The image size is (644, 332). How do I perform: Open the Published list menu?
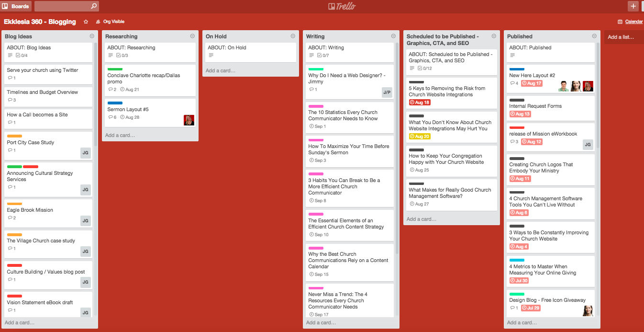coord(595,36)
